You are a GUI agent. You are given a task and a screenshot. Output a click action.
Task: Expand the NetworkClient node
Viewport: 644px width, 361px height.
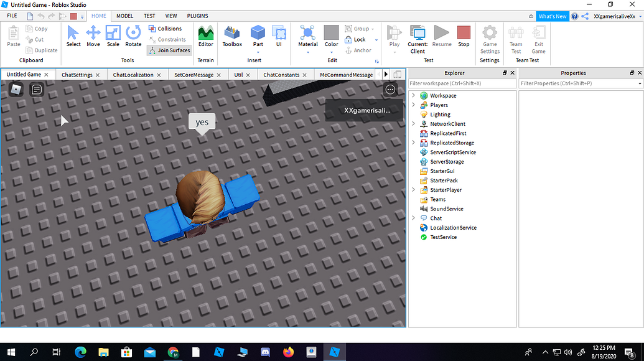414,124
